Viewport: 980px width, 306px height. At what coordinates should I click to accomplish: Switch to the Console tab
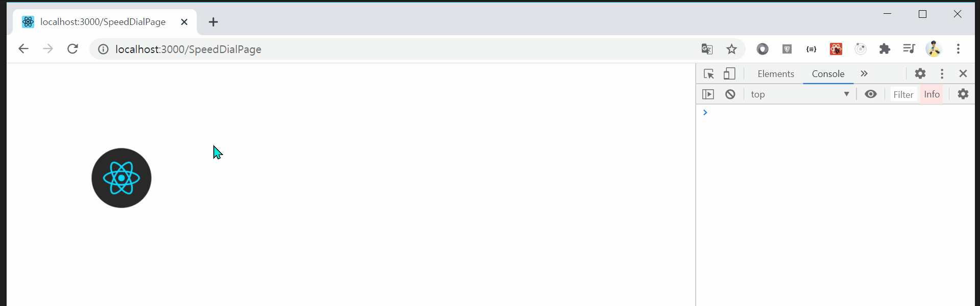pos(828,74)
